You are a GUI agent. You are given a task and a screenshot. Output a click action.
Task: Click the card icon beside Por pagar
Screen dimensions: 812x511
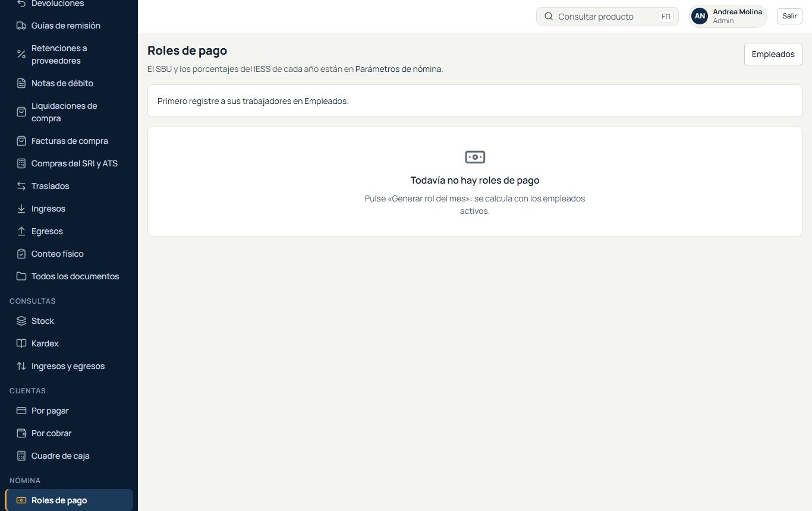pos(21,411)
